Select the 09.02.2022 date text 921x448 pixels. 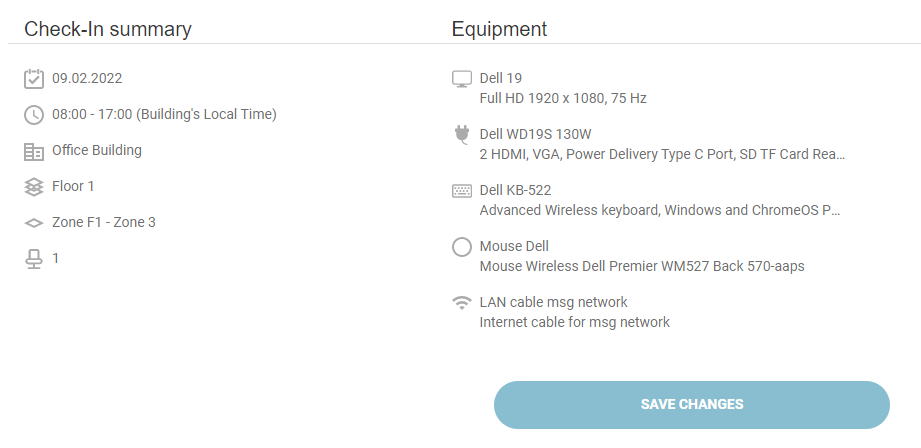click(x=87, y=78)
